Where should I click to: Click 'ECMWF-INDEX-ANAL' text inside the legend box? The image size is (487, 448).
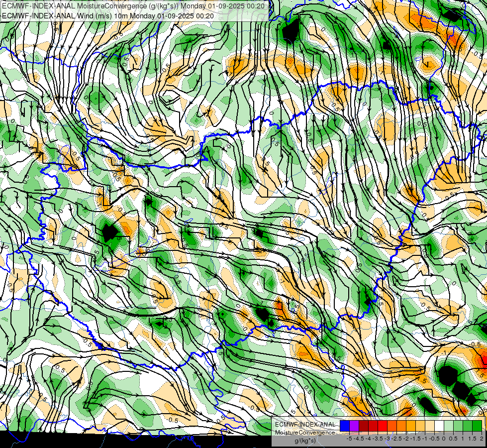(x=305, y=425)
